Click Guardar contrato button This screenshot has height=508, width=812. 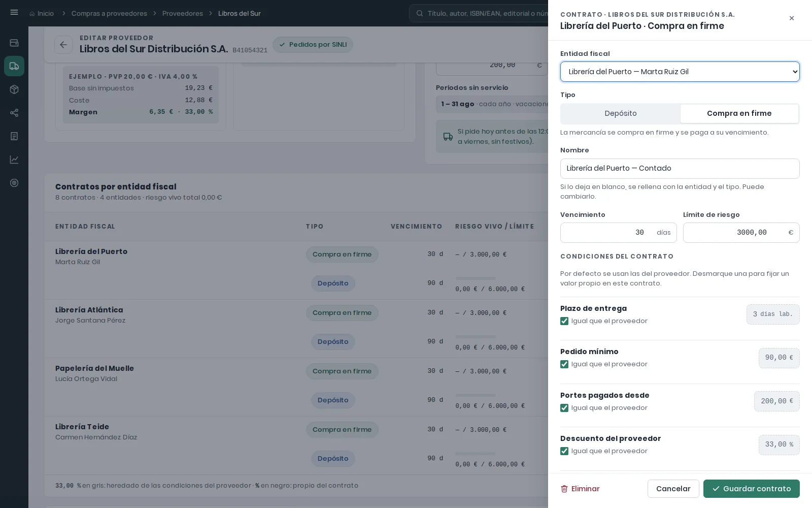[x=752, y=489]
